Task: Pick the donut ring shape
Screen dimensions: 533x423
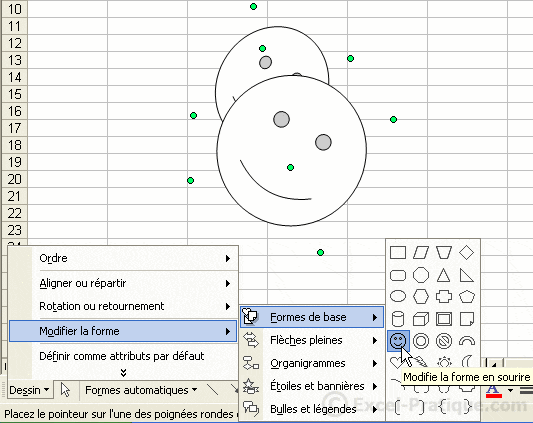Action: click(x=421, y=341)
